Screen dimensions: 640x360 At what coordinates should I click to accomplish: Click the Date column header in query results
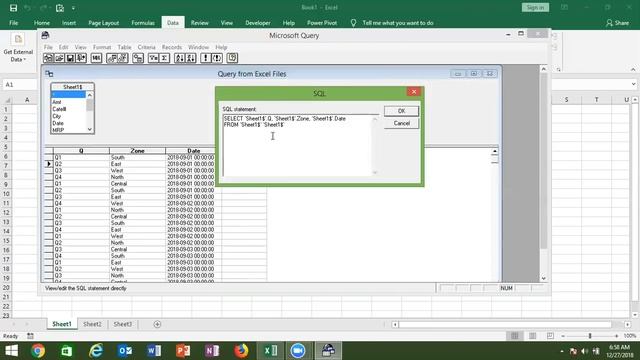194,151
